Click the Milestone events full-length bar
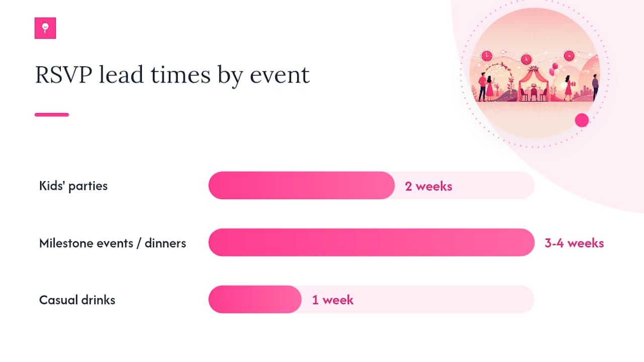 [x=371, y=242]
